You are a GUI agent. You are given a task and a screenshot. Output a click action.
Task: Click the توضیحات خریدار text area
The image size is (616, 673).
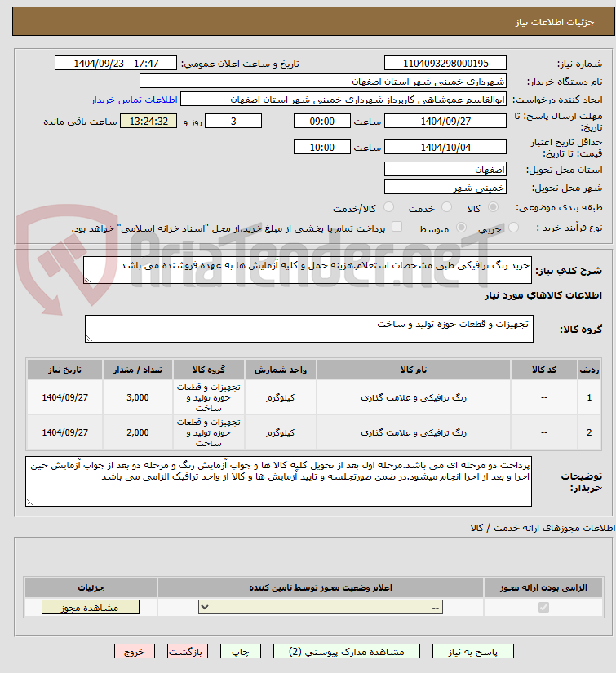[x=278, y=481]
